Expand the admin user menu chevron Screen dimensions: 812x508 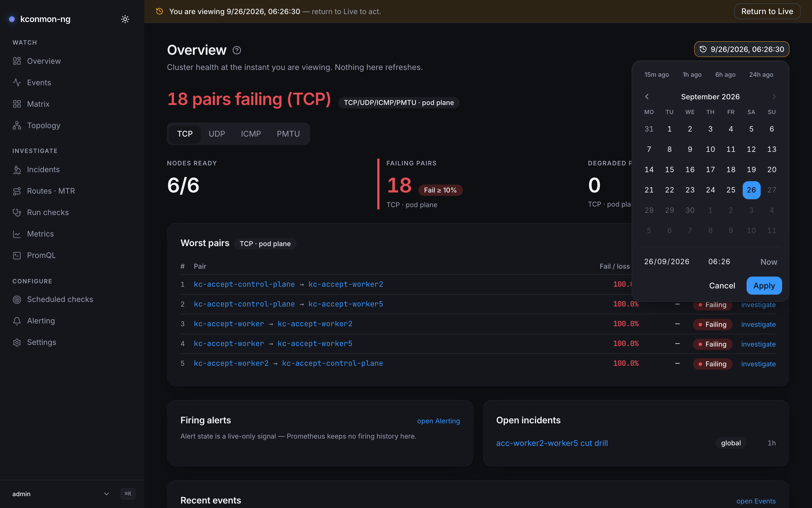pos(106,494)
